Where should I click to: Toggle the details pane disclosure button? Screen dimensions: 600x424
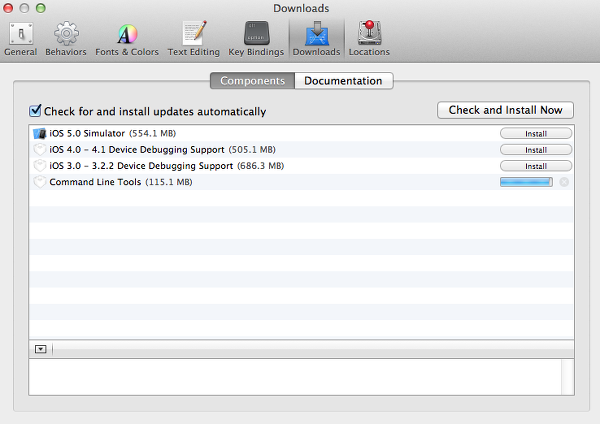pos(41,349)
